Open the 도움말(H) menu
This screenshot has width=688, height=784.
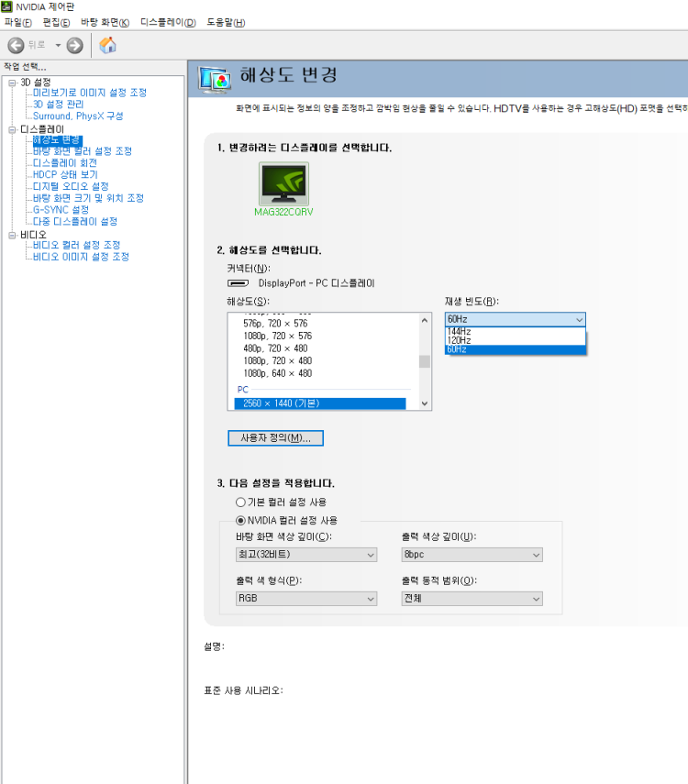tap(227, 23)
